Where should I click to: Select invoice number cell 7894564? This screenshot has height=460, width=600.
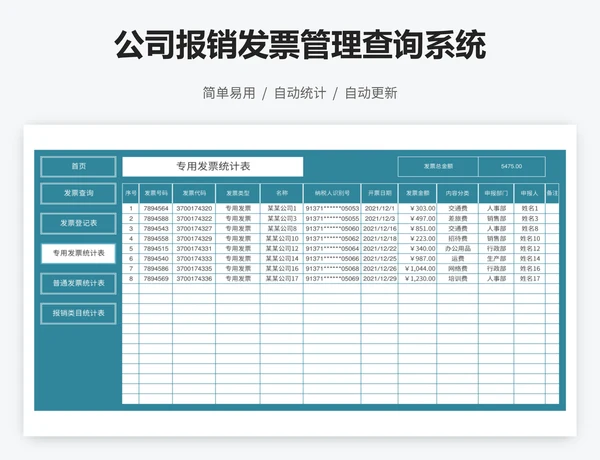pyautogui.click(x=156, y=209)
